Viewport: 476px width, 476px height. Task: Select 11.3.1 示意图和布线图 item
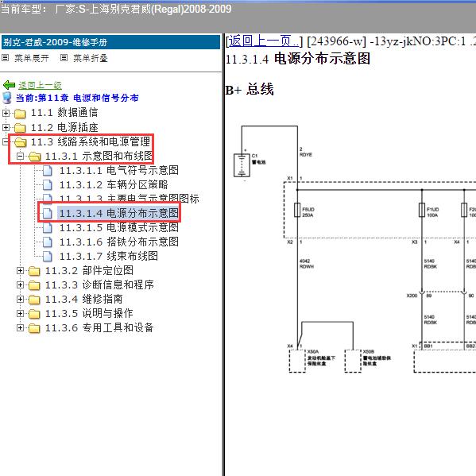click(x=99, y=156)
